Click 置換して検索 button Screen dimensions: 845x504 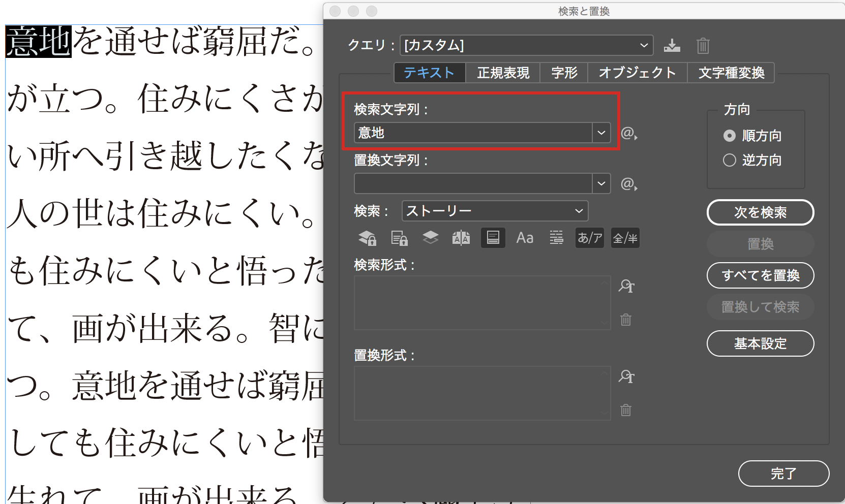coord(761,307)
